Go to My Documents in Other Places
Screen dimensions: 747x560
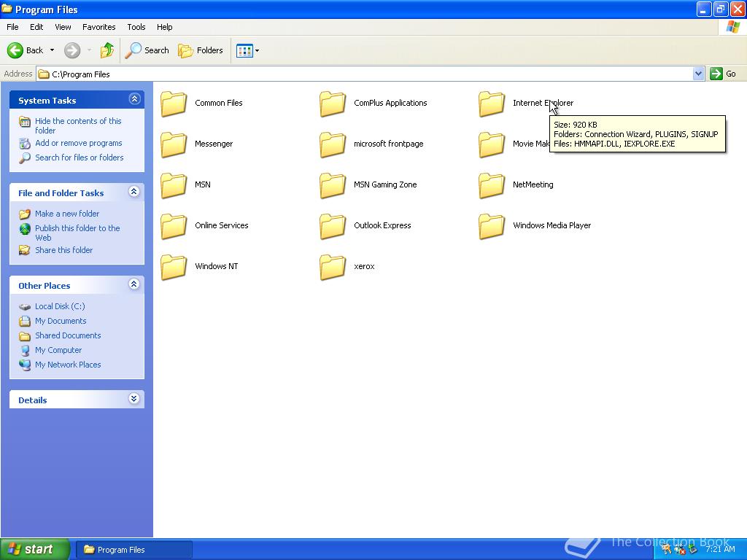pyautogui.click(x=61, y=321)
